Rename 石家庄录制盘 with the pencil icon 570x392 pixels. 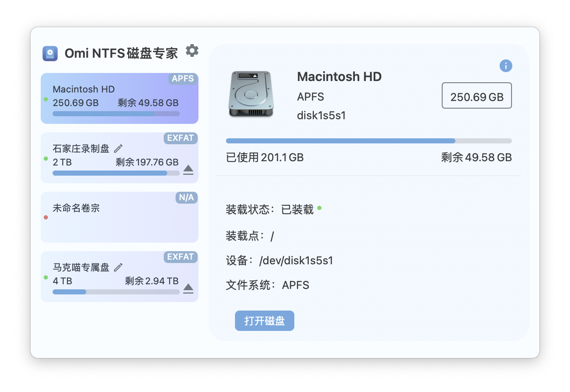point(118,148)
